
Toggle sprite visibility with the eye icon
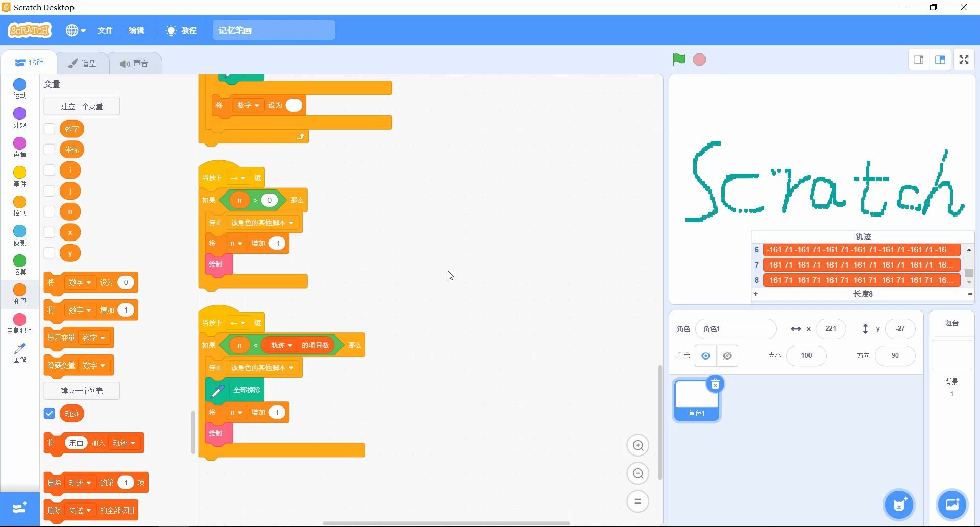[x=705, y=356]
